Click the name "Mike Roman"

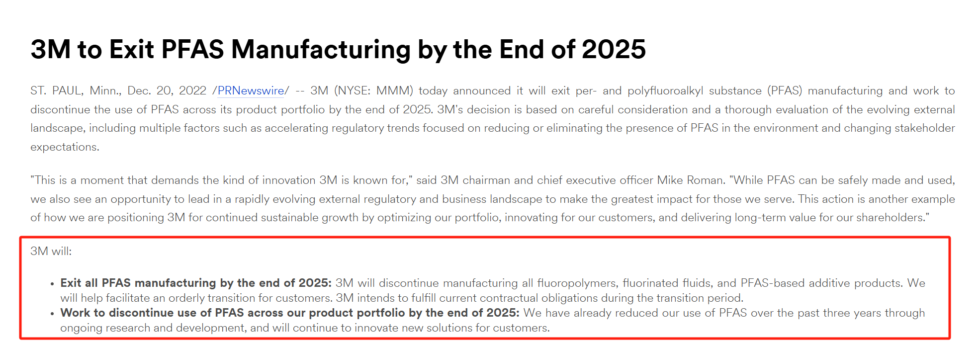point(690,180)
